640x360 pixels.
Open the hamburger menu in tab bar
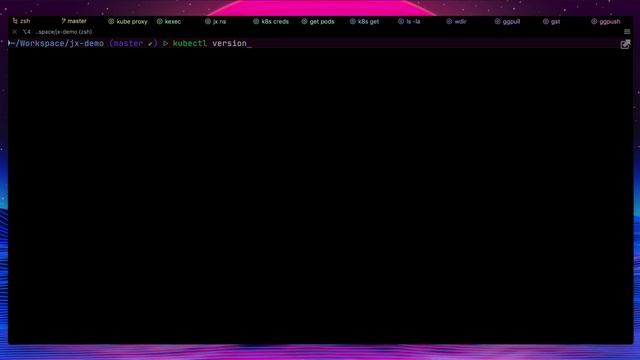pos(627,31)
